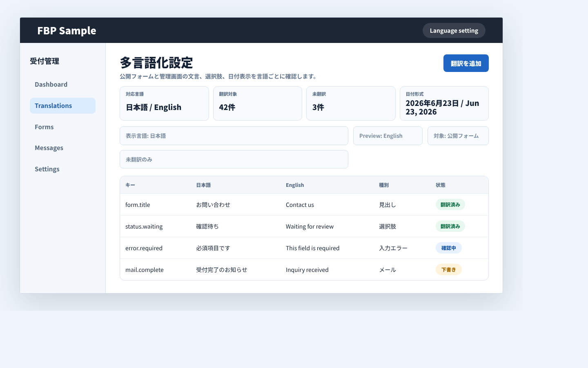Open the Preview: English selector
The height and width of the screenshot is (368, 588).
(x=388, y=136)
